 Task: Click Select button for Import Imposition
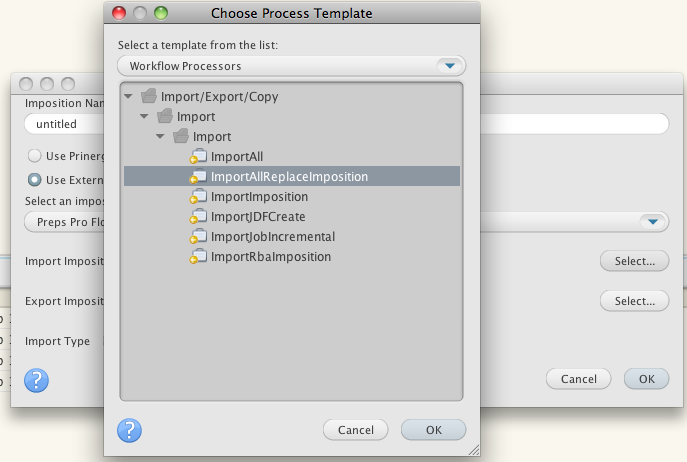click(x=634, y=261)
